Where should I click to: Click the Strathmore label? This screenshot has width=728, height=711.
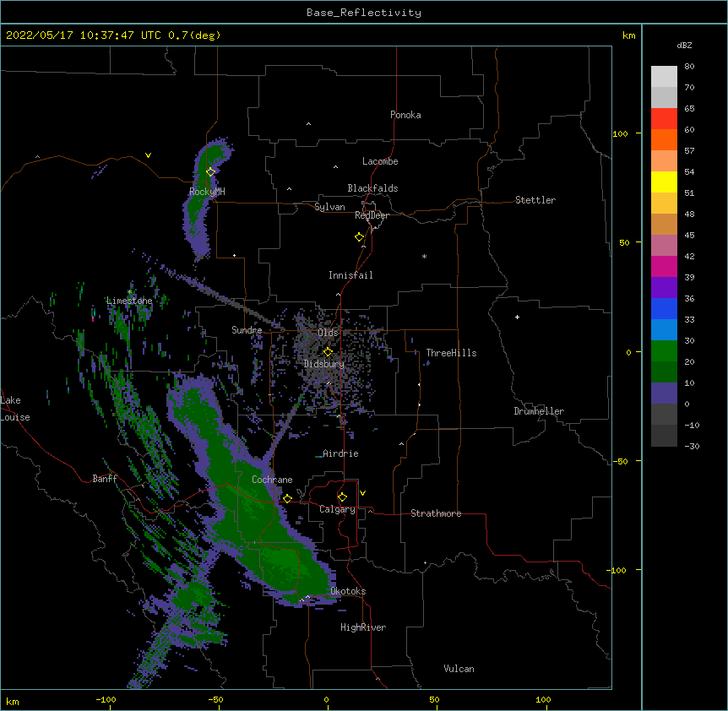(436, 513)
